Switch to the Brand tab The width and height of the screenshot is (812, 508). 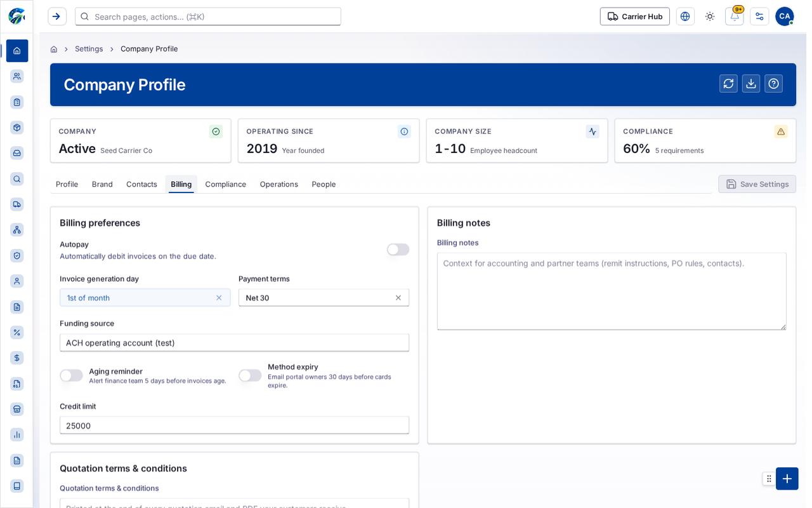click(x=102, y=184)
